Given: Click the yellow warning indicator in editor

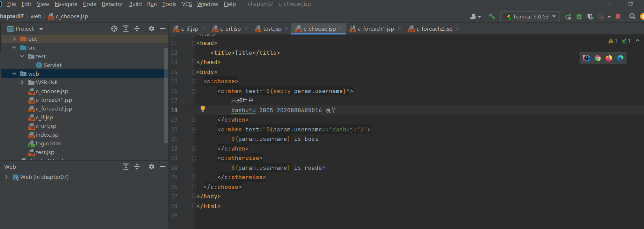Looking at the screenshot, I should pyautogui.click(x=613, y=41).
